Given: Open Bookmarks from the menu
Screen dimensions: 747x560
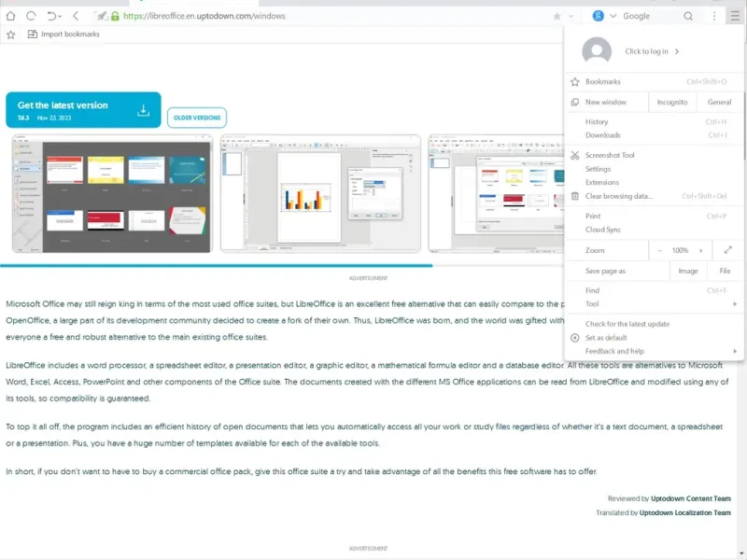Looking at the screenshot, I should click(654, 82).
